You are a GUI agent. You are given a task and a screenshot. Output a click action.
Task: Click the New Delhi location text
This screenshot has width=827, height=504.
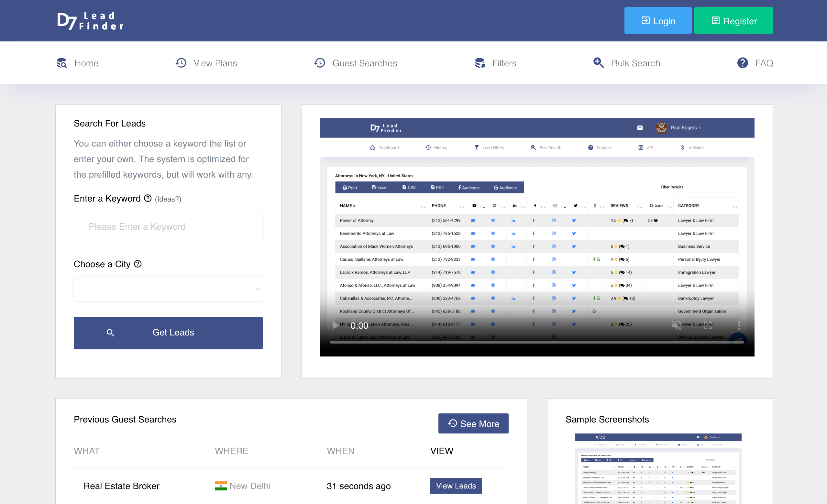coord(250,486)
